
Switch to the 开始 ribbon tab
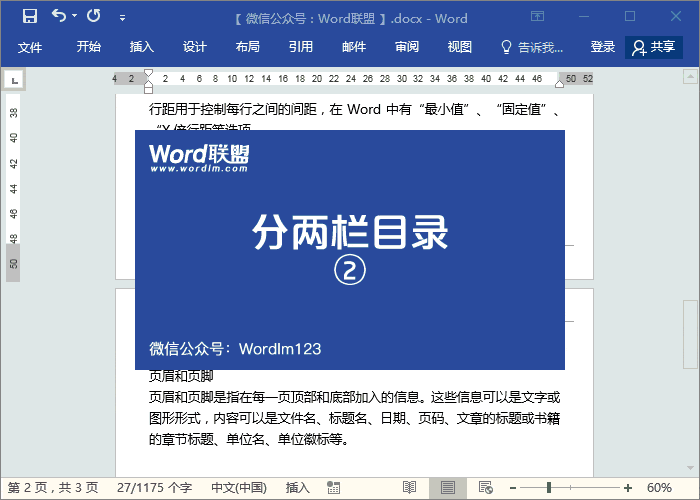(x=88, y=47)
